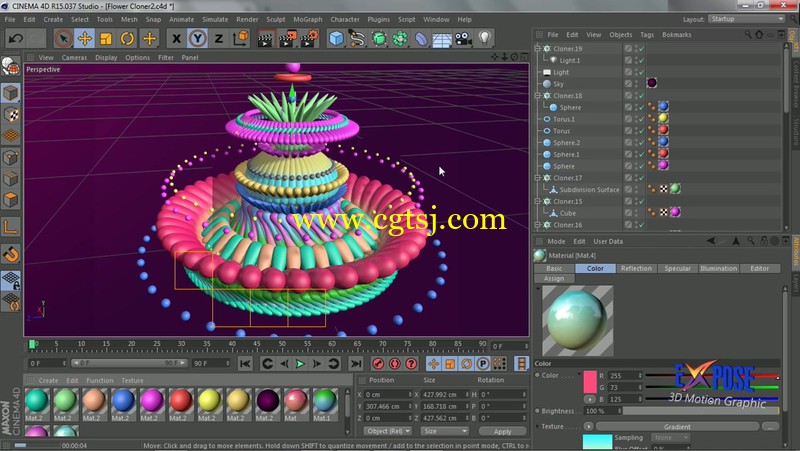
Task: Select the Move tool in top toolbar
Action: (x=84, y=38)
